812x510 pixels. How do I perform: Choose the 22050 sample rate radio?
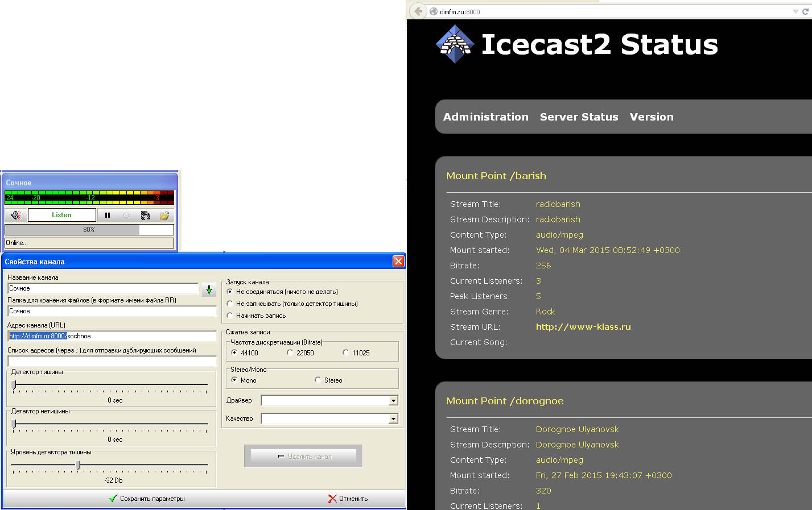290,353
